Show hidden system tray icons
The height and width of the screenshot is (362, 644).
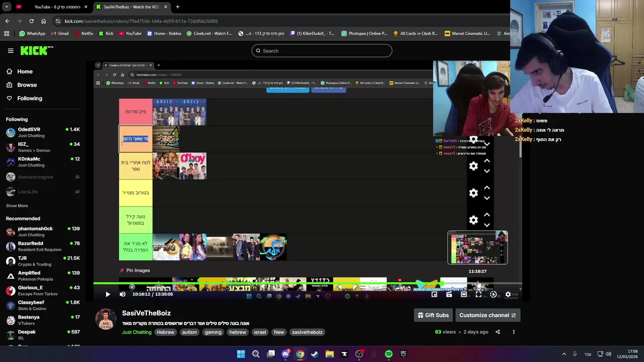pyautogui.click(x=564, y=354)
